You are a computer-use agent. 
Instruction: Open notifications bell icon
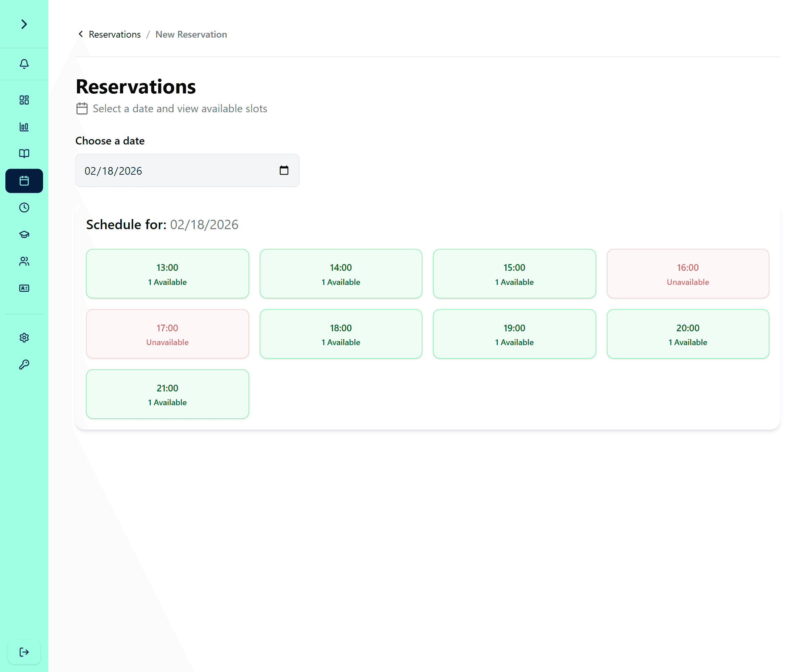click(24, 64)
